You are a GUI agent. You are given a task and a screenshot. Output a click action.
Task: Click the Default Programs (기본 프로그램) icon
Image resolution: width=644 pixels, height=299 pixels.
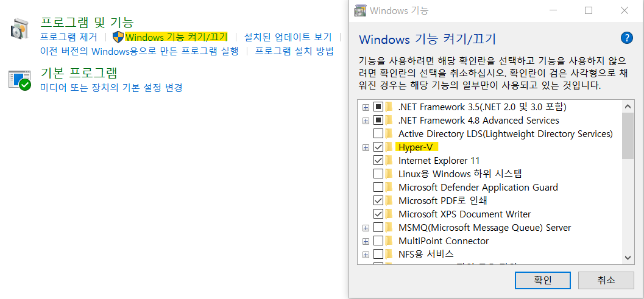click(19, 80)
